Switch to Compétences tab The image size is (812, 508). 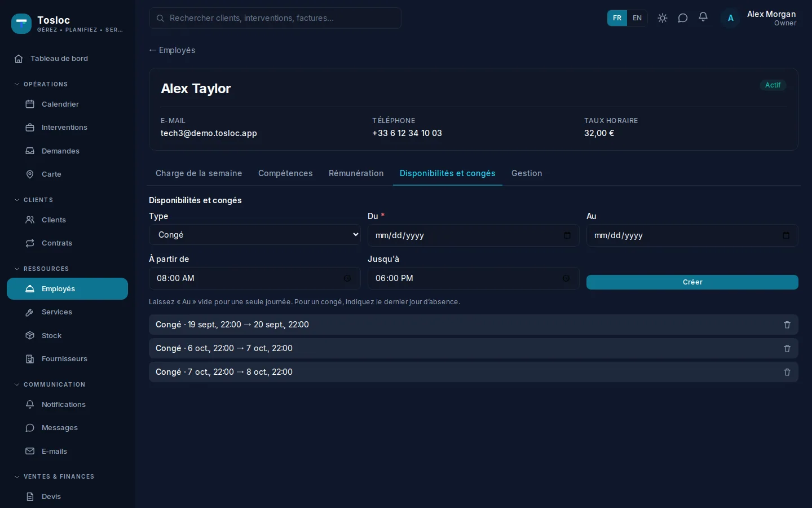point(285,173)
